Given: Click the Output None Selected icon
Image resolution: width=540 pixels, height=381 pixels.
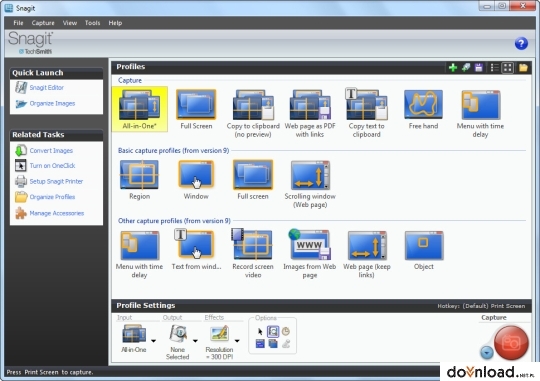Looking at the screenshot, I should coord(178,334).
